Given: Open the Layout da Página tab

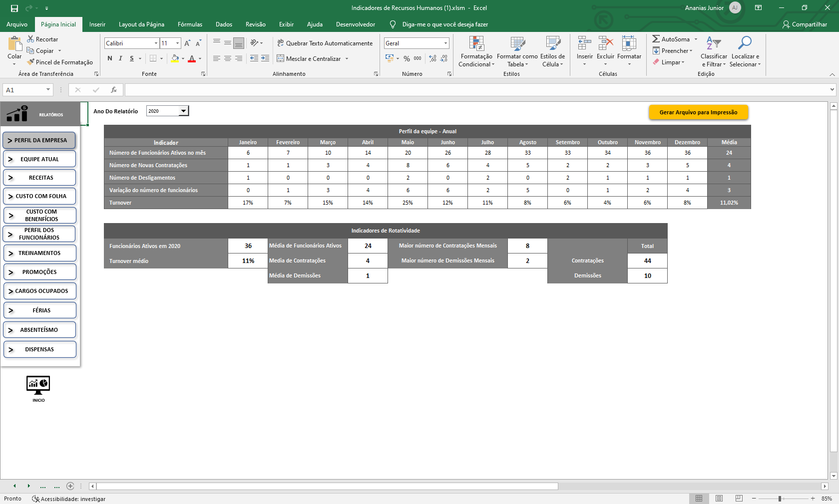Looking at the screenshot, I should (141, 24).
